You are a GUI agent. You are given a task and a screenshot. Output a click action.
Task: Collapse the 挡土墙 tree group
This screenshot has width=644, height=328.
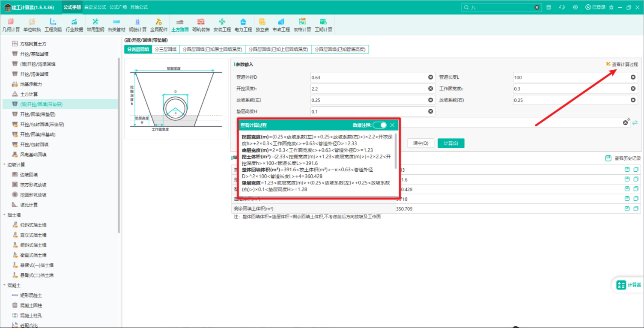coord(5,215)
